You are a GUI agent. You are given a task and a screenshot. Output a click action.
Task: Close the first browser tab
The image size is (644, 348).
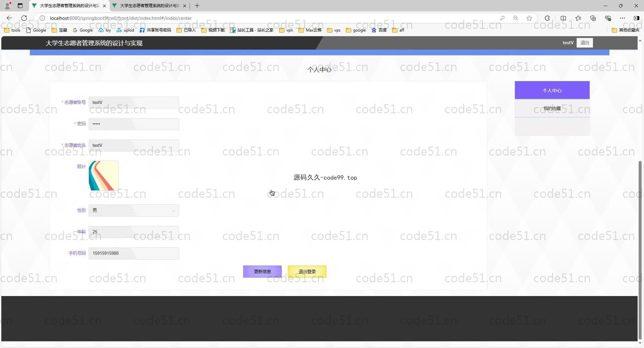coord(104,6)
